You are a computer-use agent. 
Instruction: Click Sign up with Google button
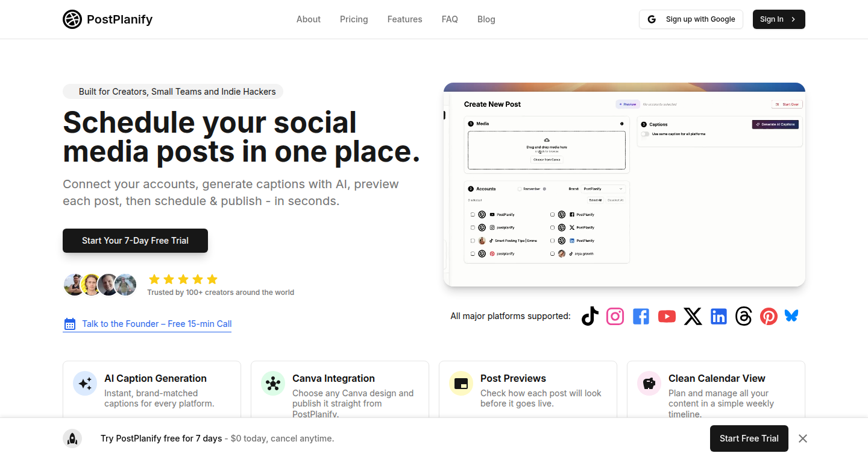[x=691, y=19]
